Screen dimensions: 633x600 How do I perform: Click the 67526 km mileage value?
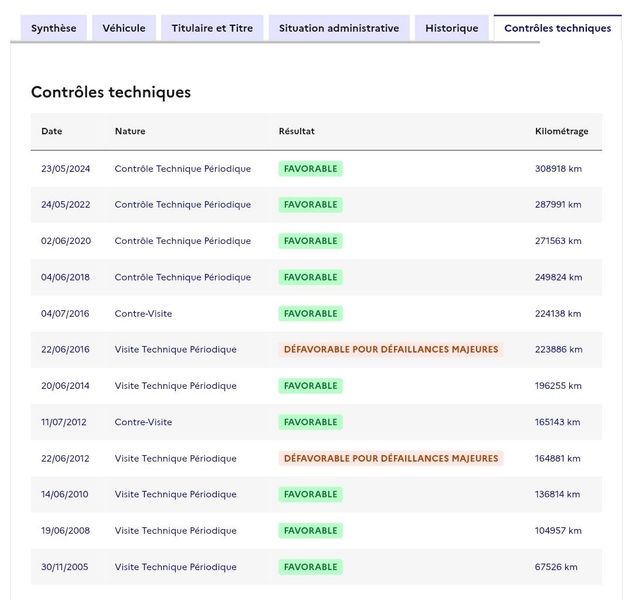556,567
